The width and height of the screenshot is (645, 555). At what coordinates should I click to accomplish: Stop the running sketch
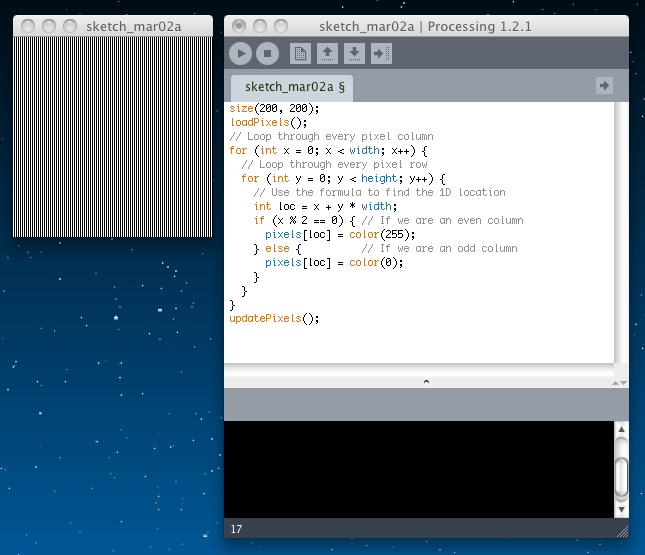(267, 54)
